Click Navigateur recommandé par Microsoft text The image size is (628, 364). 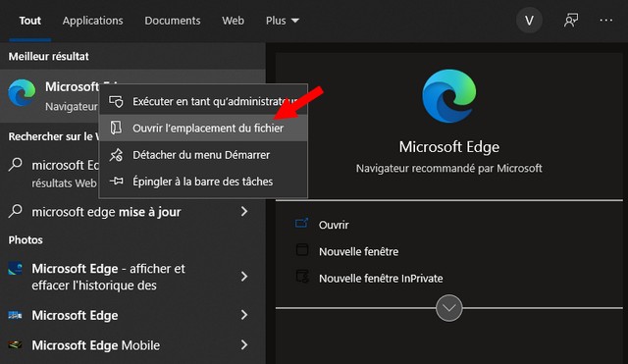click(x=449, y=168)
